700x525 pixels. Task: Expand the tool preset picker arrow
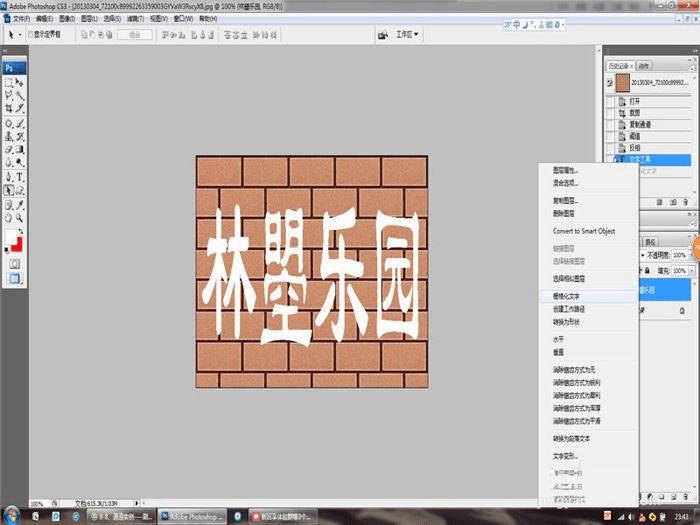click(22, 34)
